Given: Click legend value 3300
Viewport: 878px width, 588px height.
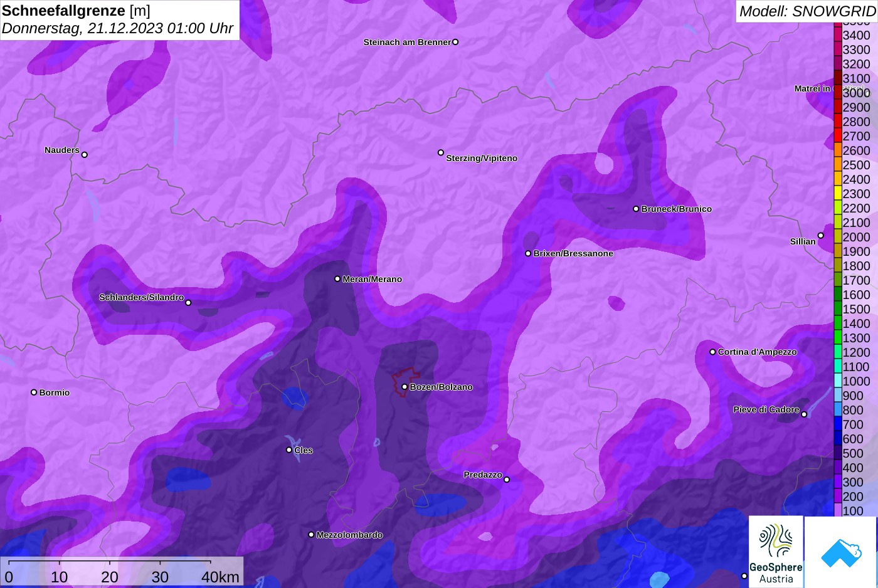Looking at the screenshot, I should tap(856, 50).
